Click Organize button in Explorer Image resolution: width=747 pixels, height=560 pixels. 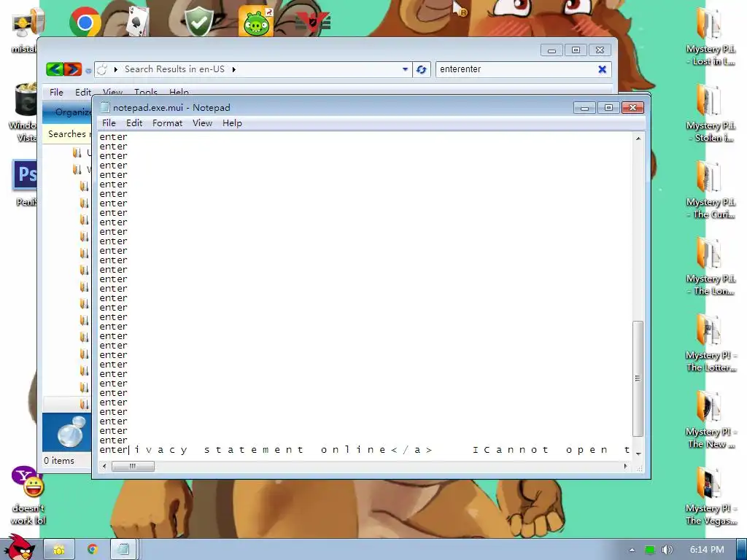[72, 112]
